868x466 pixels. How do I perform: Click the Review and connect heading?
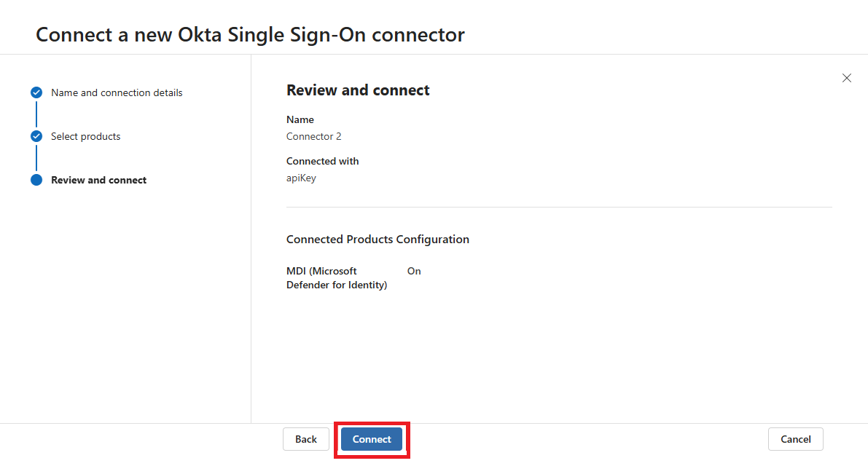coord(358,90)
